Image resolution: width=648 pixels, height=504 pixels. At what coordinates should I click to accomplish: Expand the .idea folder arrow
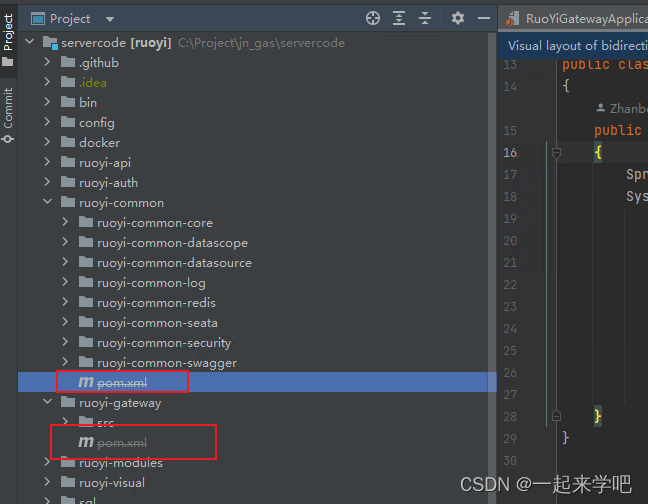coord(47,82)
